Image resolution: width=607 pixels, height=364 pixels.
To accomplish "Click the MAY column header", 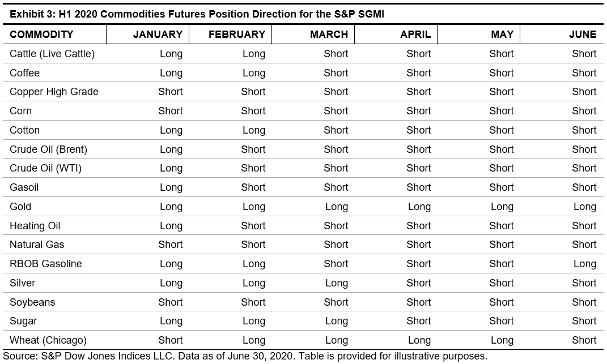I will [502, 35].
